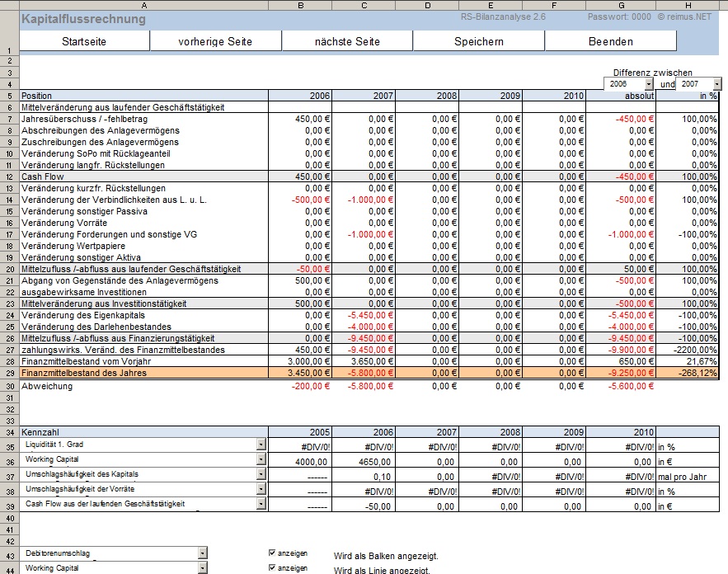Open the Debitorenumschlag chart dropdown

pyautogui.click(x=202, y=553)
